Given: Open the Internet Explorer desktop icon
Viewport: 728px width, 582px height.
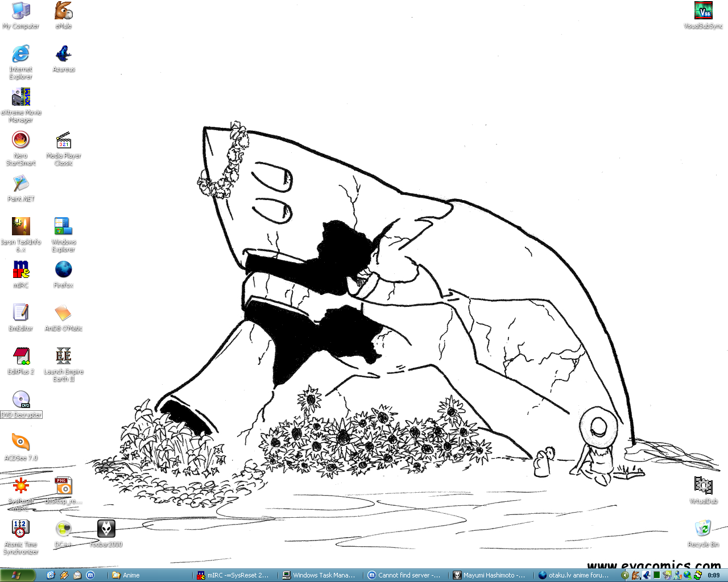Looking at the screenshot, I should pyautogui.click(x=20, y=63).
